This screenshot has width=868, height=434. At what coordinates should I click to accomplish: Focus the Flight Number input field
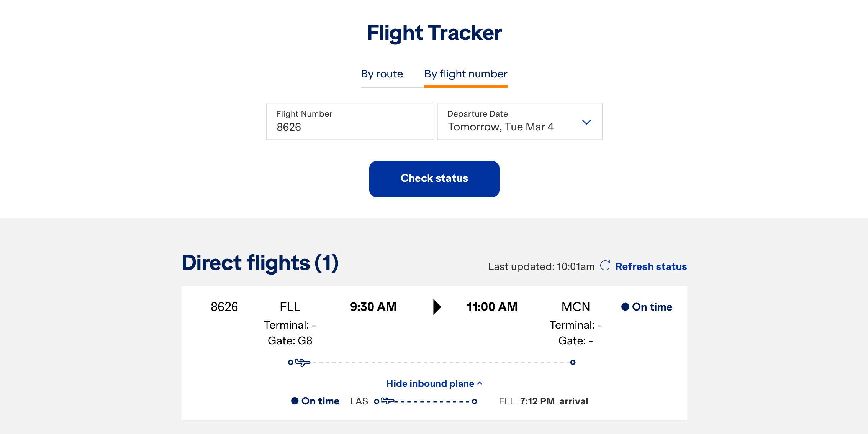(350, 122)
